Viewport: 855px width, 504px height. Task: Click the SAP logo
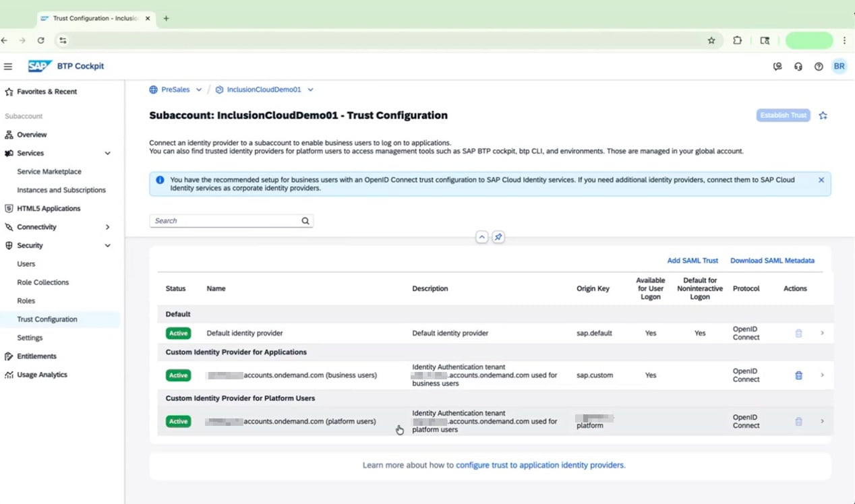(40, 66)
